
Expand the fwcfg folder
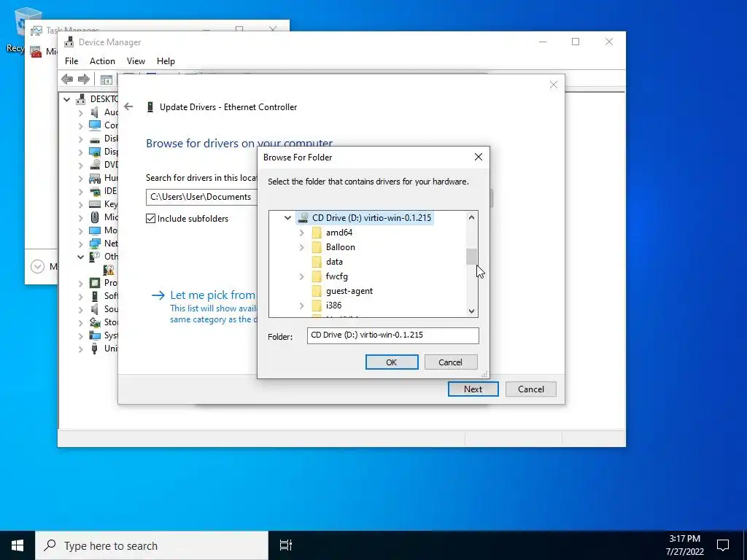pyautogui.click(x=301, y=276)
